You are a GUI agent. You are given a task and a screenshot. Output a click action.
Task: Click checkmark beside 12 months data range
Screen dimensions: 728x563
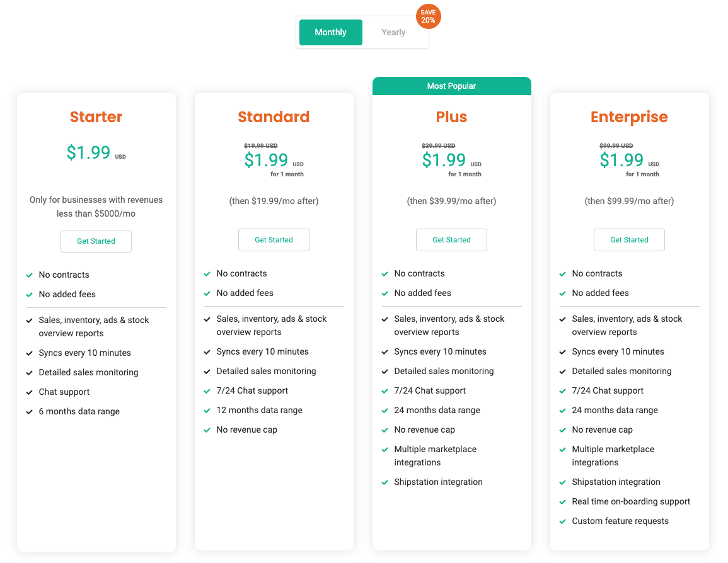click(x=207, y=411)
